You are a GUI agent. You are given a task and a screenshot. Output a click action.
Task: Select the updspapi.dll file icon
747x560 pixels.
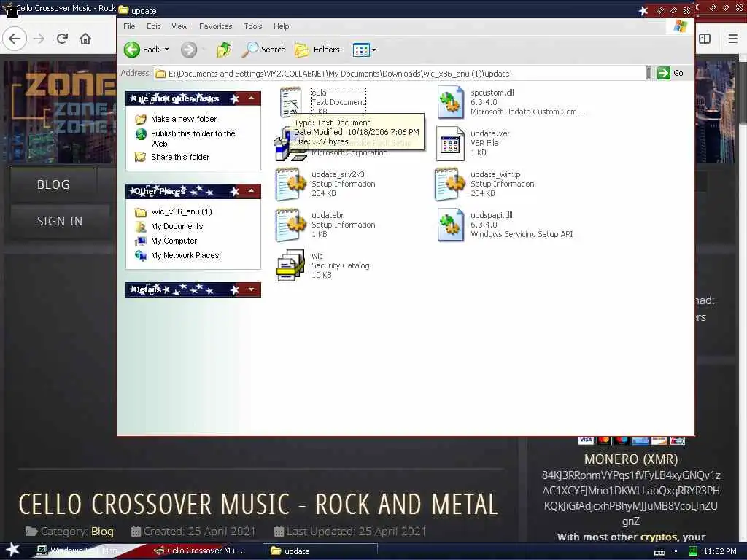pos(450,225)
